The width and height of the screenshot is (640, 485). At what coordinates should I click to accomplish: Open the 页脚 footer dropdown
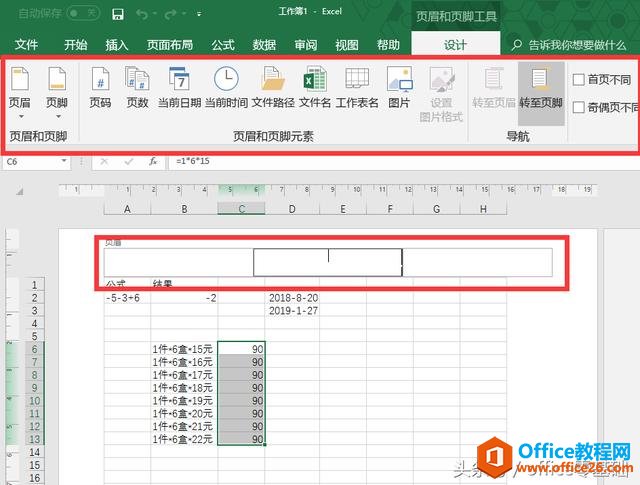57,93
